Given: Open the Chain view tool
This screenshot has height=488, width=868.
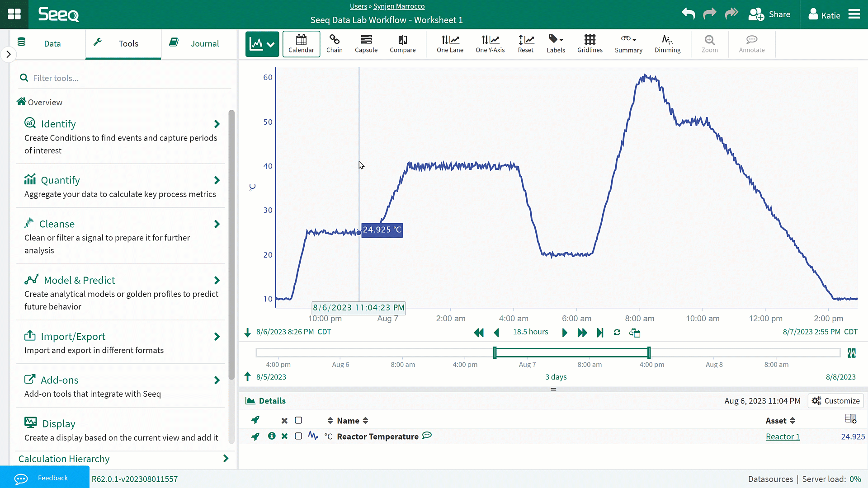Looking at the screenshot, I should pos(334,44).
